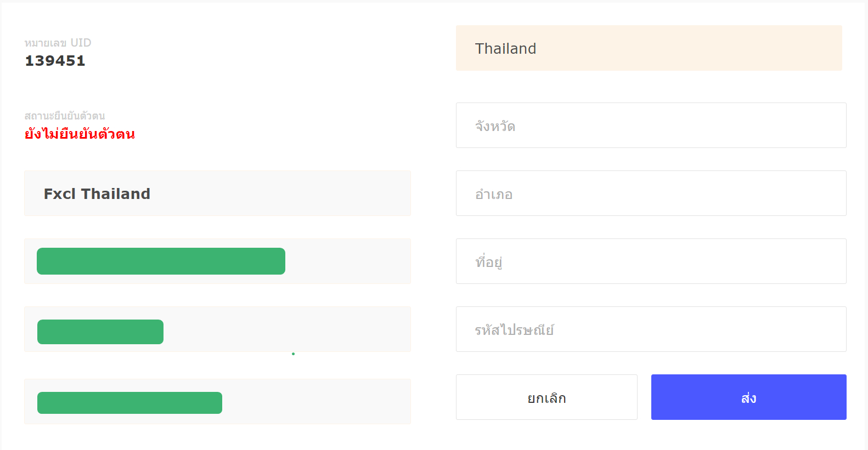Click the red ยังไม่ยืนยันตัวตน status text
Screen dimensions: 868x450
coord(80,134)
